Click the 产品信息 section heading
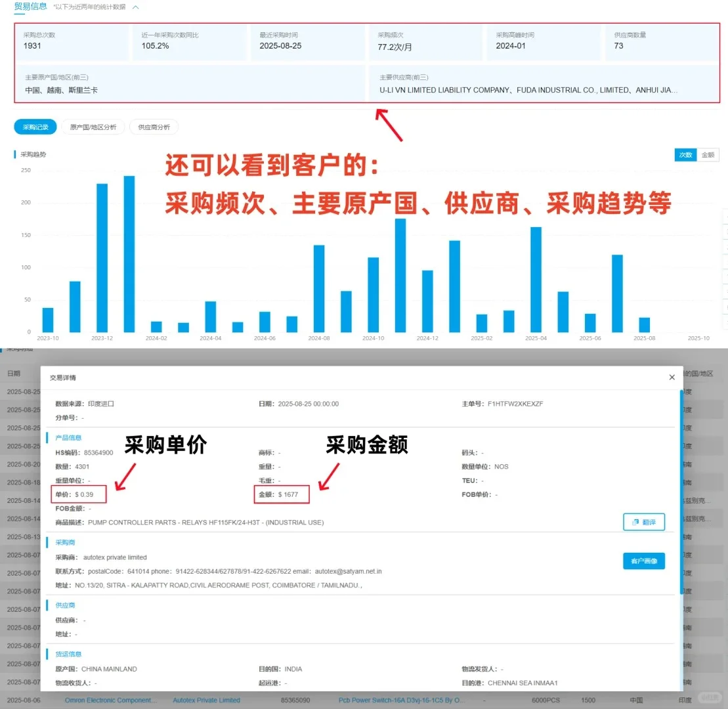This screenshot has height=709, width=728. [x=68, y=438]
